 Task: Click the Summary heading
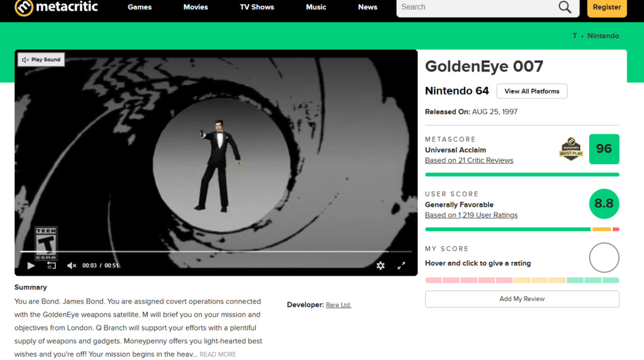pyautogui.click(x=30, y=287)
